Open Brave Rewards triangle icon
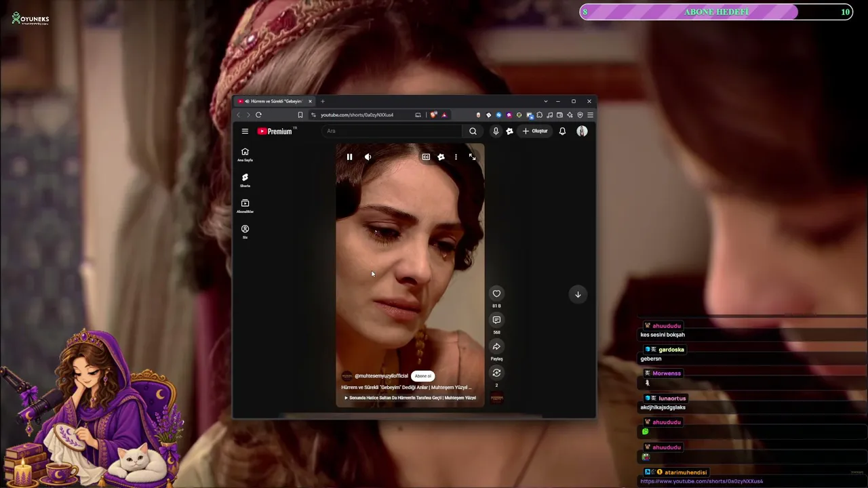This screenshot has height=488, width=868. click(444, 115)
